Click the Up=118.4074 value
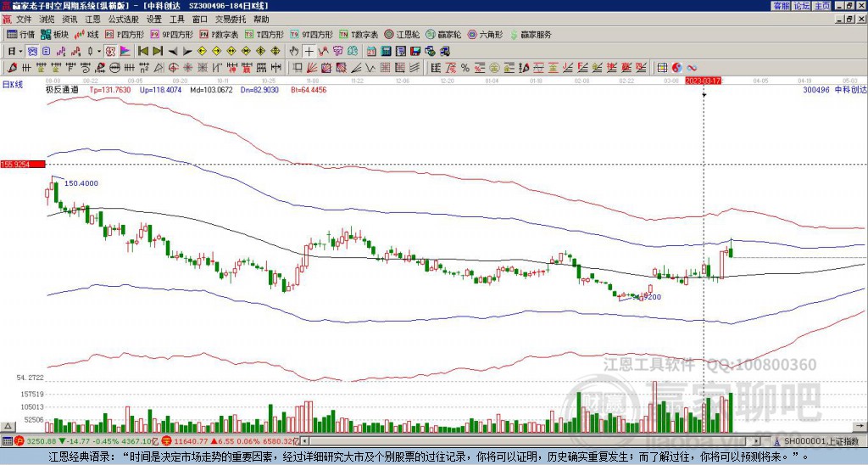Image resolution: width=868 pixels, height=465 pixels. point(160,89)
